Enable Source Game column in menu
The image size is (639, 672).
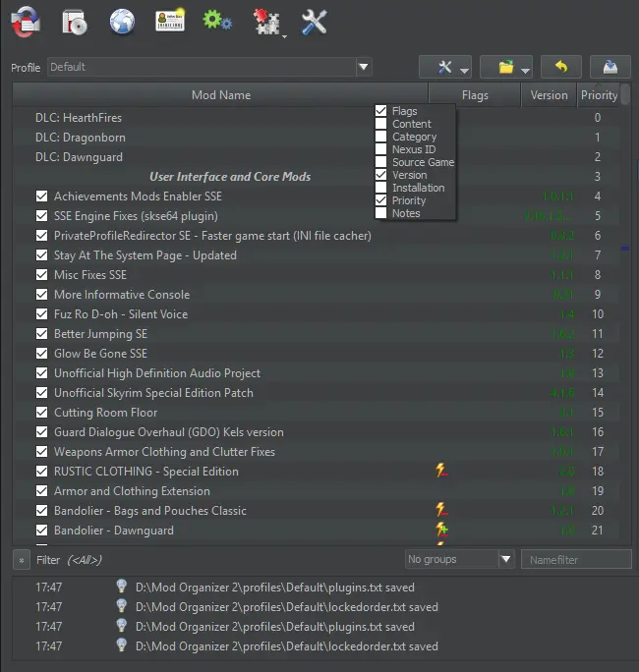(x=380, y=162)
